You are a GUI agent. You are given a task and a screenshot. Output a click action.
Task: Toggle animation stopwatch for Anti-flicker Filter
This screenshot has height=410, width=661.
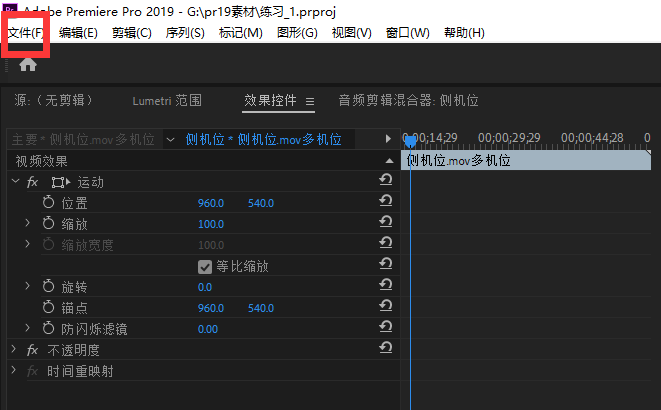click(x=48, y=329)
